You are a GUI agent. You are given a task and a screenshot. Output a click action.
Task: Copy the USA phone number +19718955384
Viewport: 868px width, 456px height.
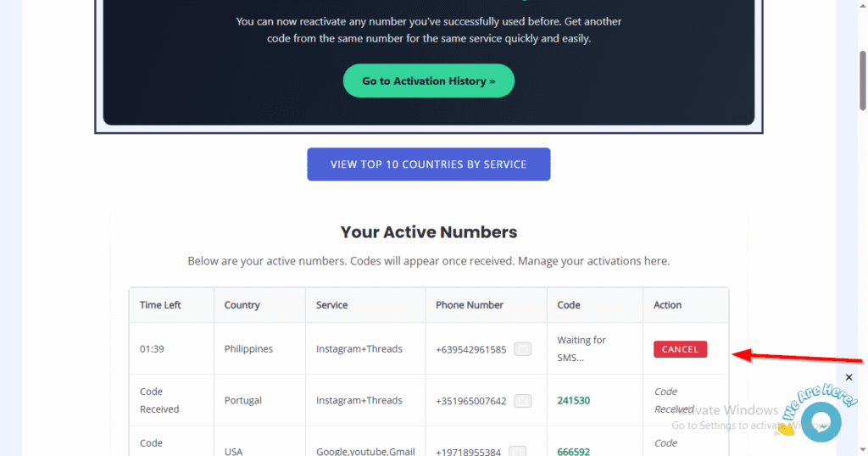click(x=517, y=451)
